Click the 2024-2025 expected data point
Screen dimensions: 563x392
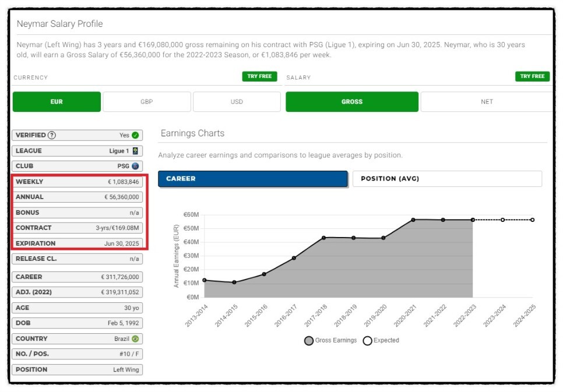(533, 220)
